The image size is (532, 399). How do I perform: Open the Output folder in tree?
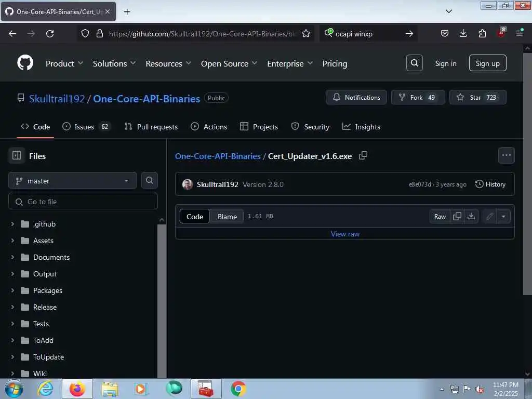pos(45,274)
